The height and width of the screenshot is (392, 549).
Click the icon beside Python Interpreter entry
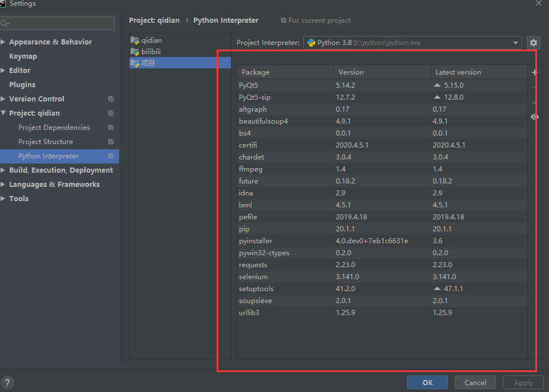111,156
